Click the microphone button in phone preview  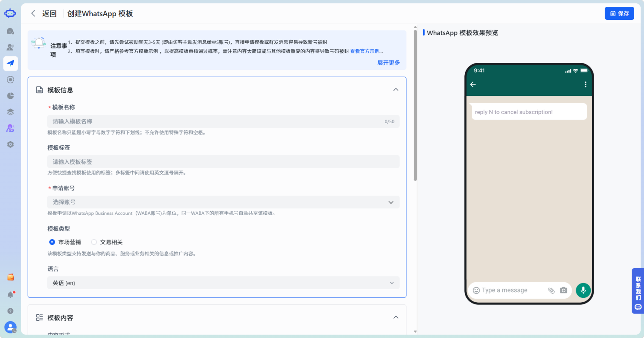tap(583, 290)
